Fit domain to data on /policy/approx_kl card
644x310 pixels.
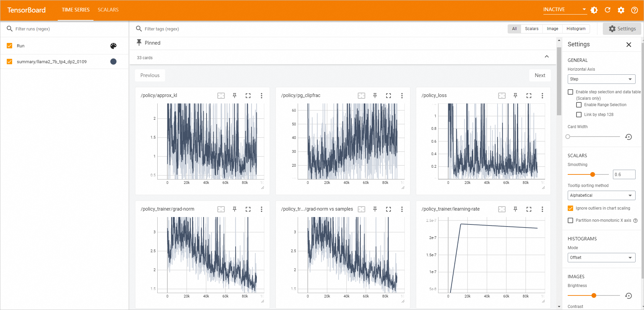pos(221,96)
